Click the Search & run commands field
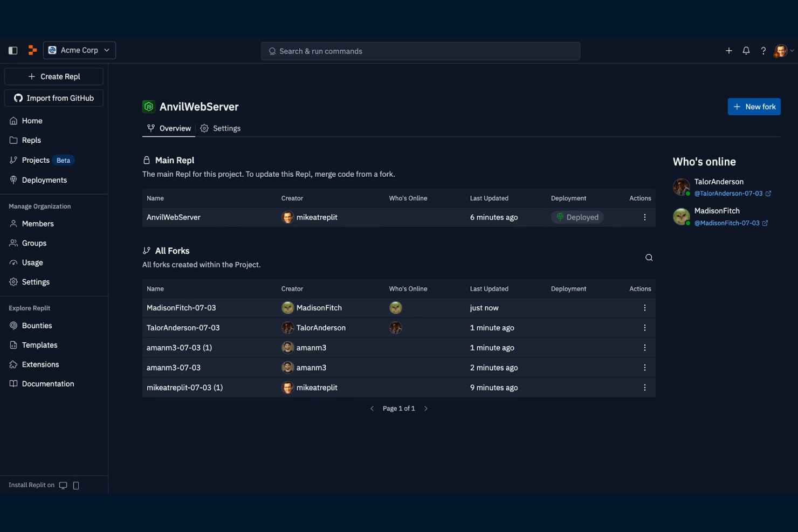The image size is (798, 532). tap(421, 51)
